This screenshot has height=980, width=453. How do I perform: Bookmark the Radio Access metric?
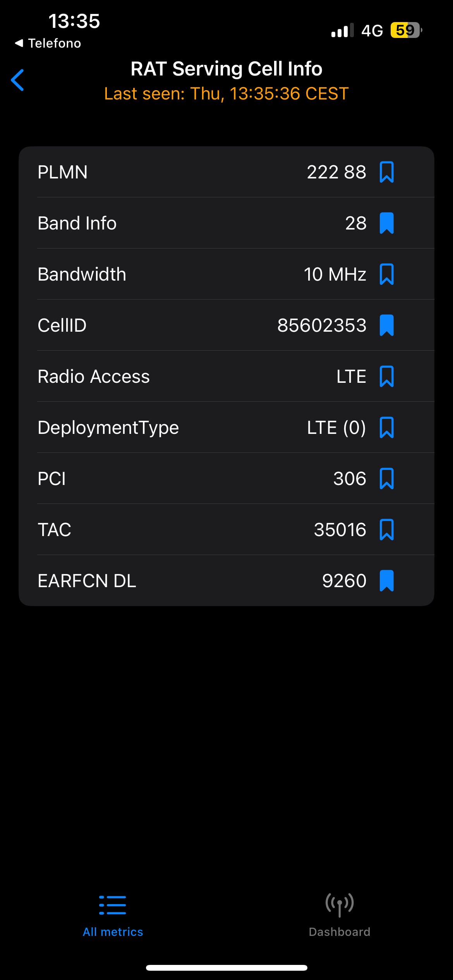click(x=386, y=377)
